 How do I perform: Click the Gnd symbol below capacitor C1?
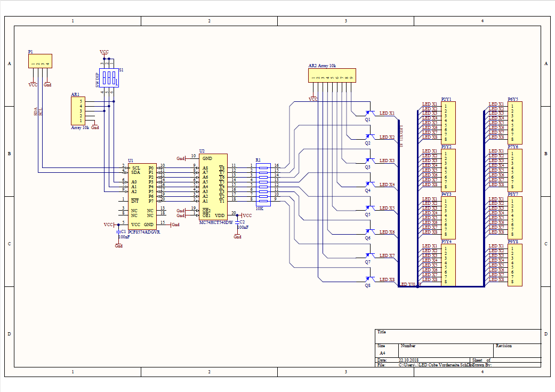118,245
